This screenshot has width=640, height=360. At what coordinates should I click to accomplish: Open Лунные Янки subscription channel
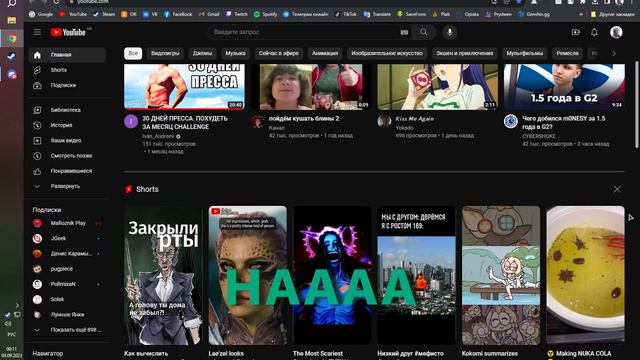67,315
